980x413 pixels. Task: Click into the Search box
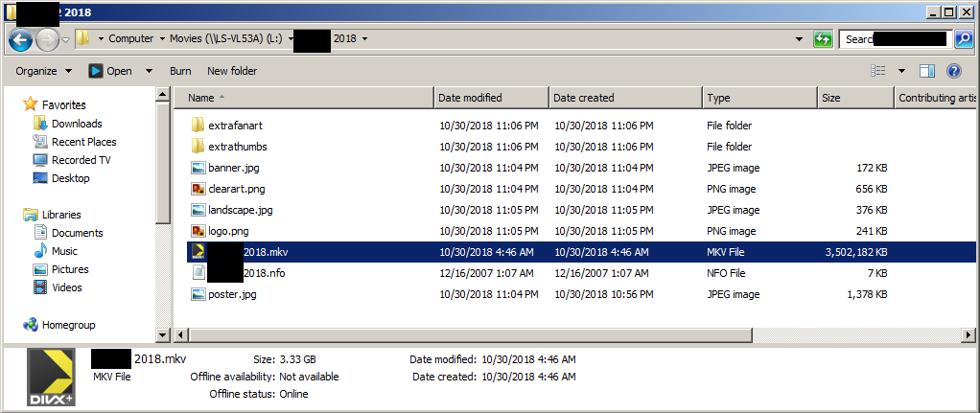[897, 39]
